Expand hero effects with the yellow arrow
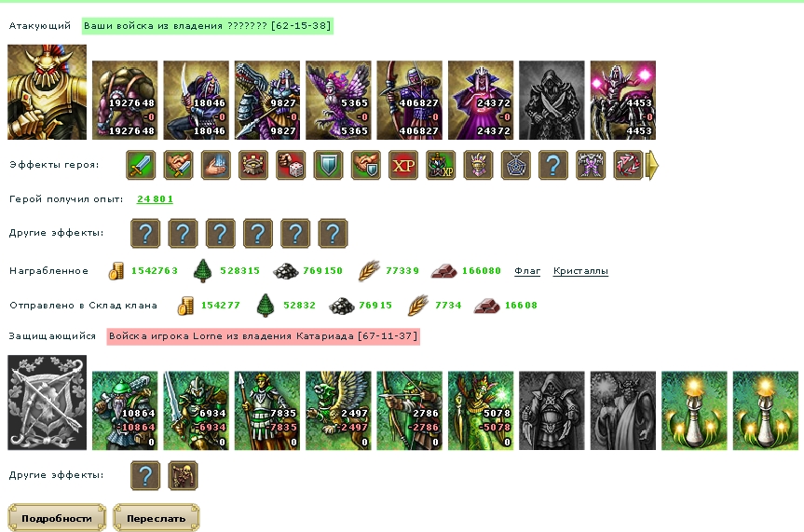The height and width of the screenshot is (532, 804). click(x=652, y=165)
